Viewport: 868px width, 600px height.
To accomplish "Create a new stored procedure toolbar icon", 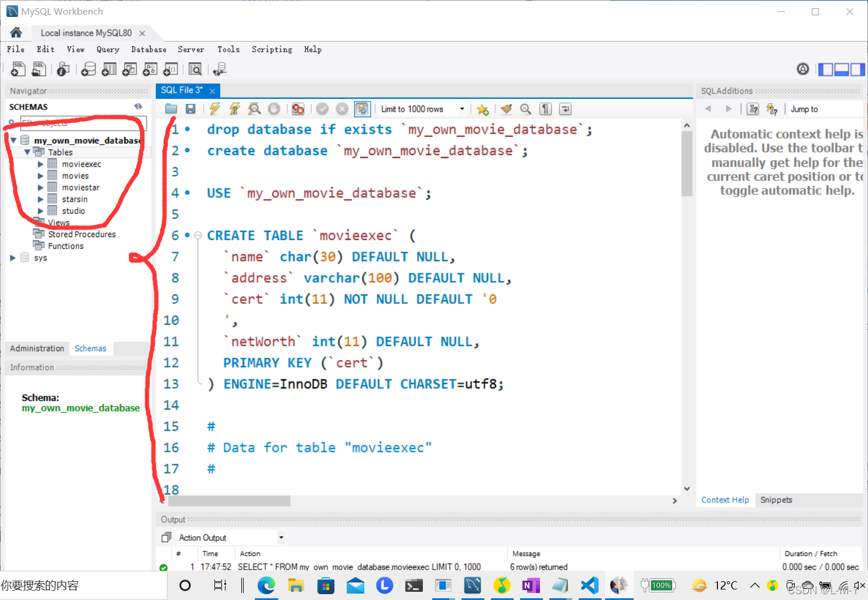I will 150,69.
